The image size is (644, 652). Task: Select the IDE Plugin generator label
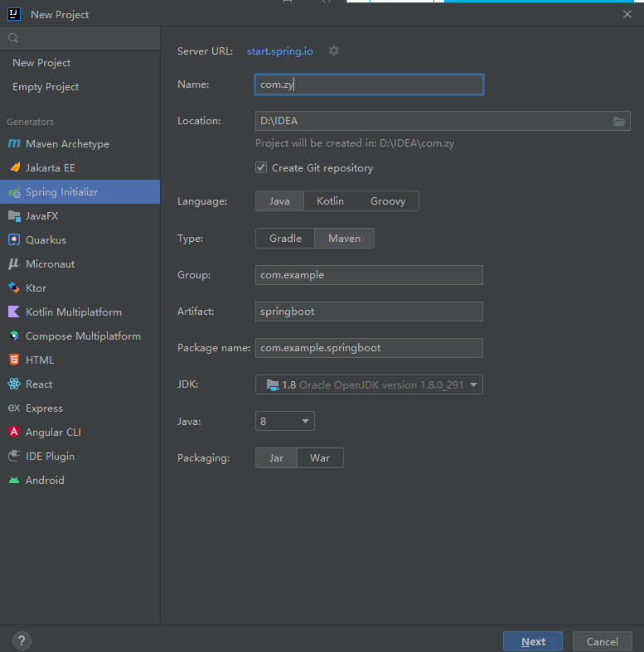coord(50,456)
